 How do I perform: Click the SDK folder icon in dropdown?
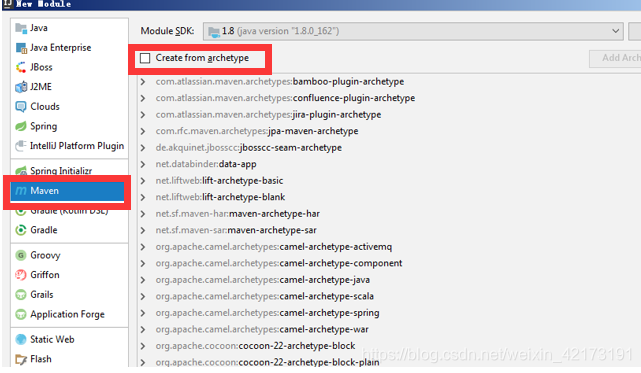213,31
